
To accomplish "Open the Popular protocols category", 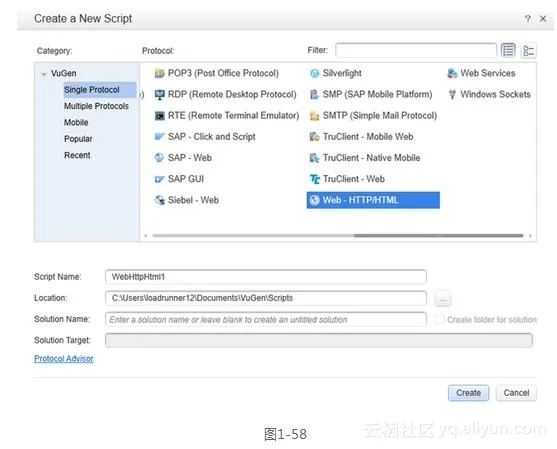I will click(x=78, y=139).
